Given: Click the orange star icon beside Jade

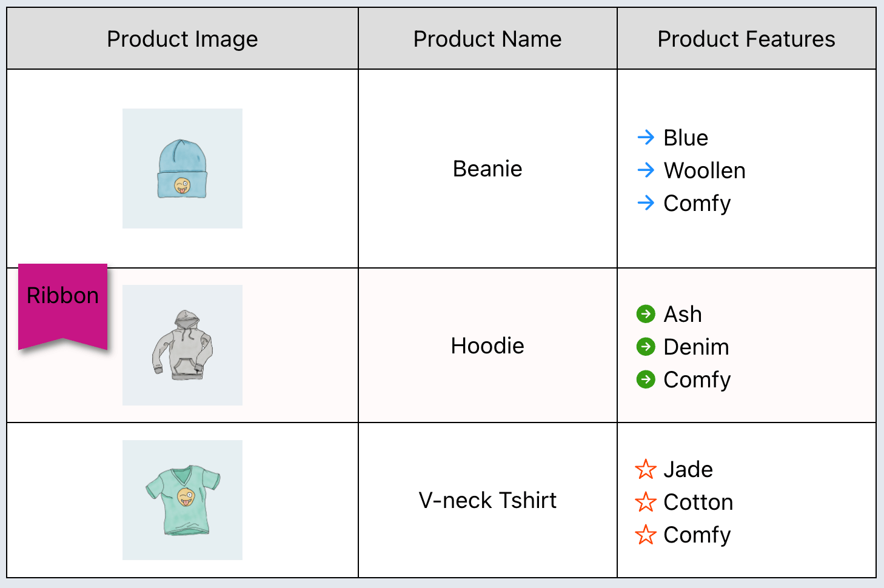Looking at the screenshot, I should (x=646, y=469).
